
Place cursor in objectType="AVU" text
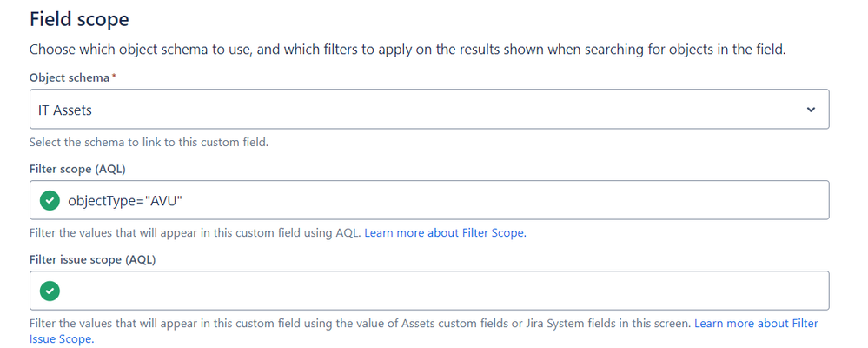click(125, 201)
